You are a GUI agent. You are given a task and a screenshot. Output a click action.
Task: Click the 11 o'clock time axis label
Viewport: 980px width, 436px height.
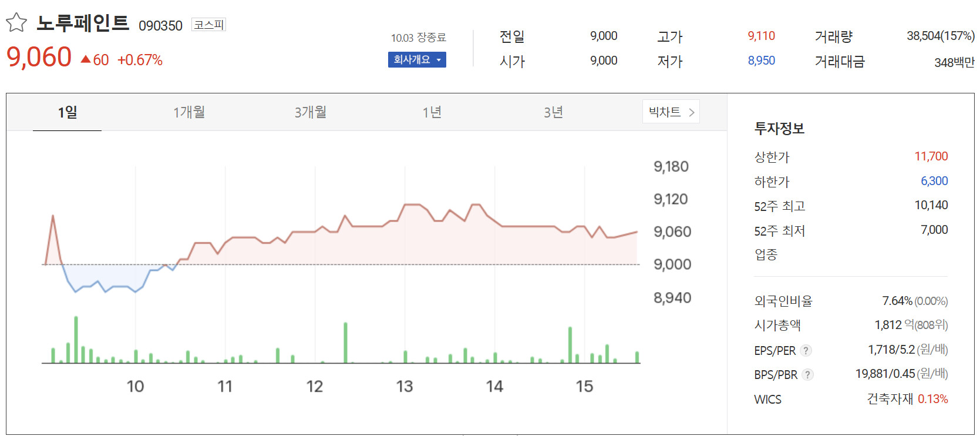(x=225, y=387)
